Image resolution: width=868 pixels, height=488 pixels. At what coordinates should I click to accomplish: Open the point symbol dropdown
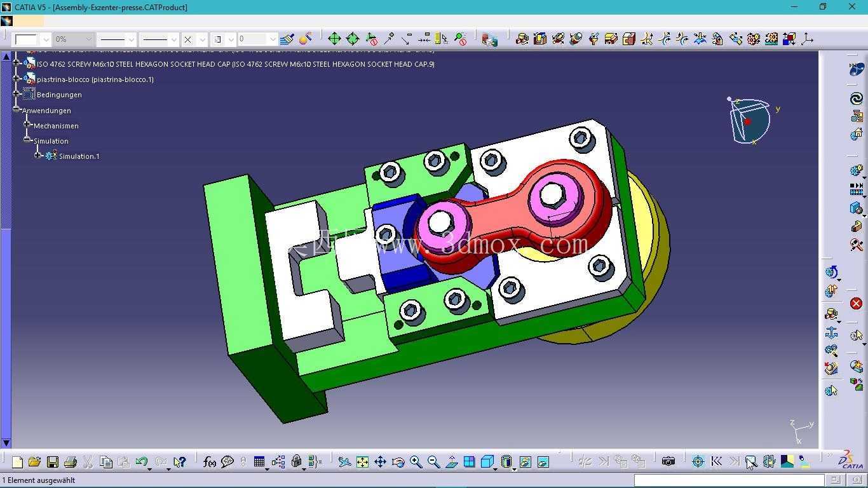[x=201, y=39]
